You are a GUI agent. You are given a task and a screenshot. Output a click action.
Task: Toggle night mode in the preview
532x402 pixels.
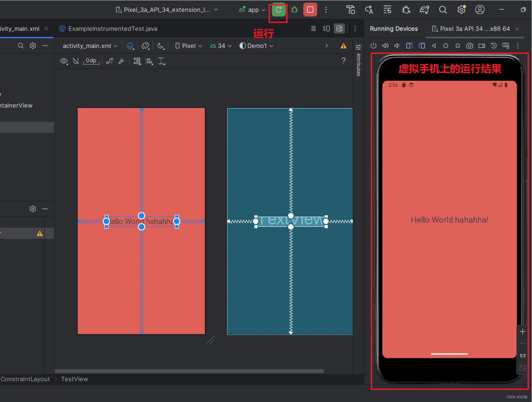[x=161, y=46]
